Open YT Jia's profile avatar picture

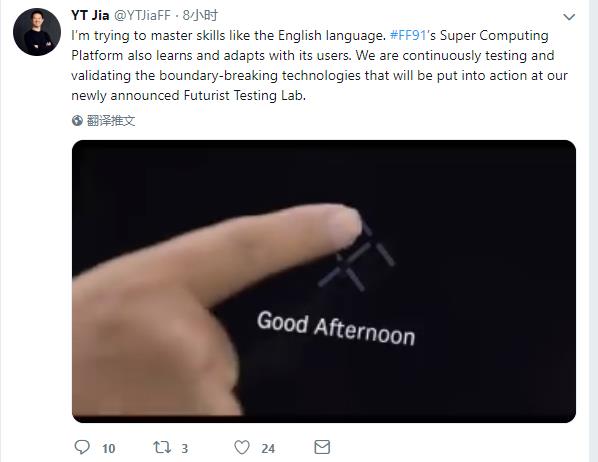(x=37, y=32)
